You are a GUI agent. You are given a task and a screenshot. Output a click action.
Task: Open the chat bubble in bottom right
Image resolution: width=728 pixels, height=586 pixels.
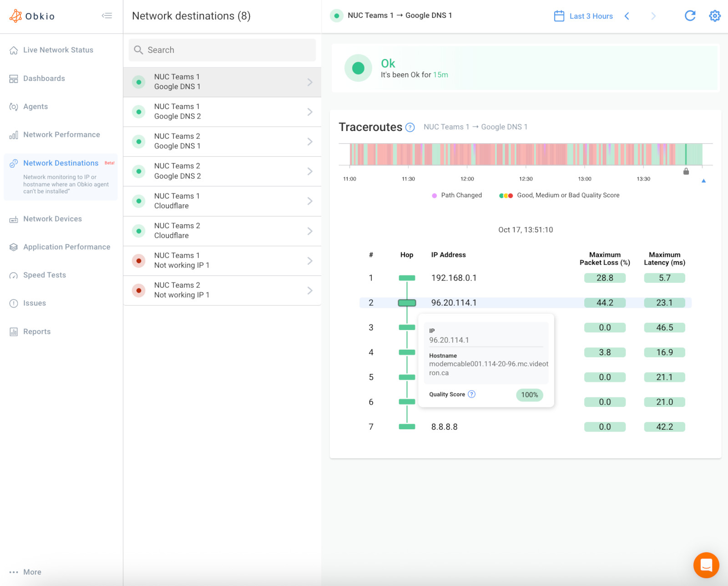706,565
